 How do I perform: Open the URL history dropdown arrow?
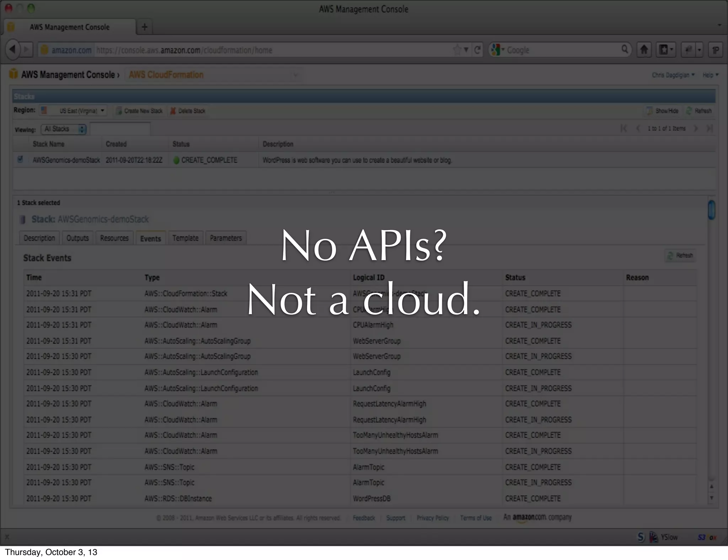pyautogui.click(x=466, y=50)
